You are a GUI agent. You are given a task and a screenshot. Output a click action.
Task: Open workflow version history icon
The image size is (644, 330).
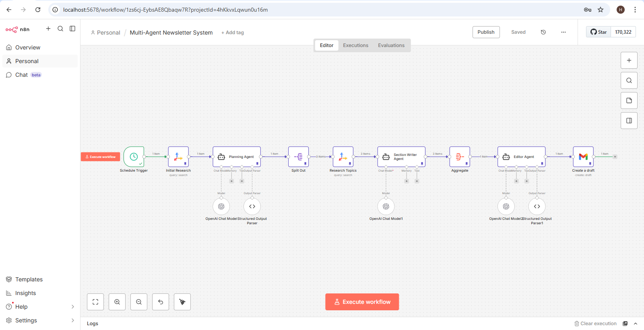coord(543,32)
